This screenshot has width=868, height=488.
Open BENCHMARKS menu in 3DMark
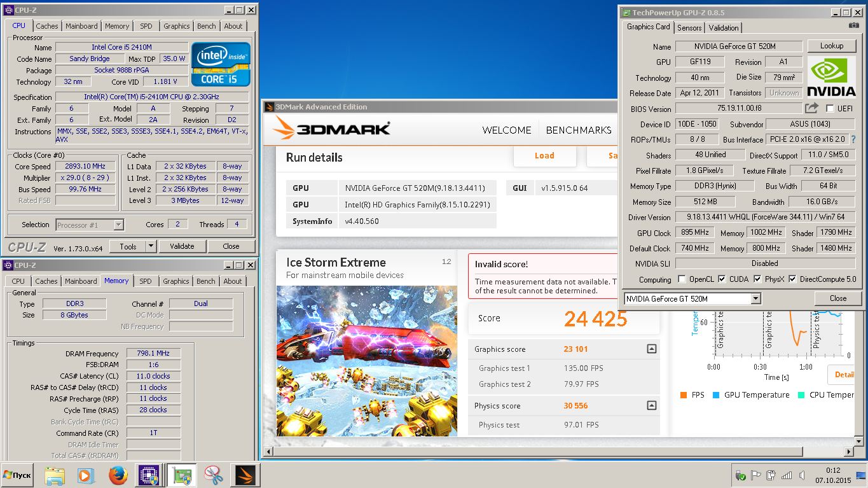pos(579,130)
